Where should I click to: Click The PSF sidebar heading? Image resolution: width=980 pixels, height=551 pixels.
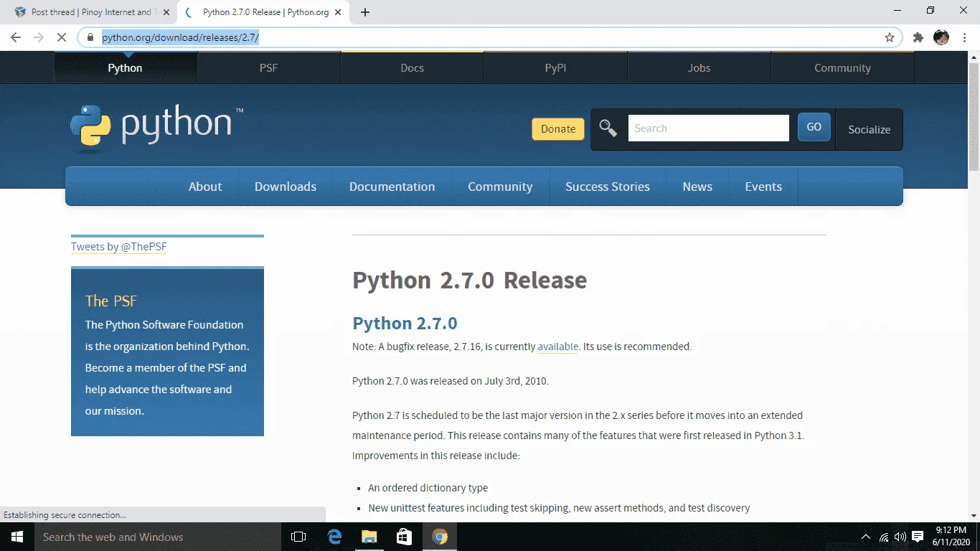[110, 301]
